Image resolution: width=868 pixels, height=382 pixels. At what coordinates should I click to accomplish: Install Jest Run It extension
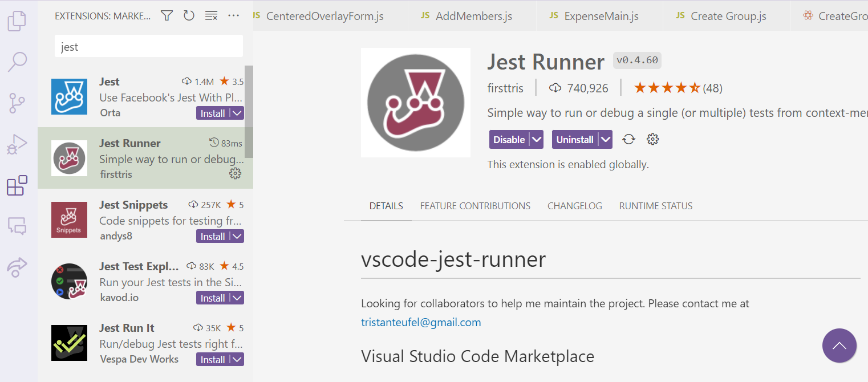(213, 359)
